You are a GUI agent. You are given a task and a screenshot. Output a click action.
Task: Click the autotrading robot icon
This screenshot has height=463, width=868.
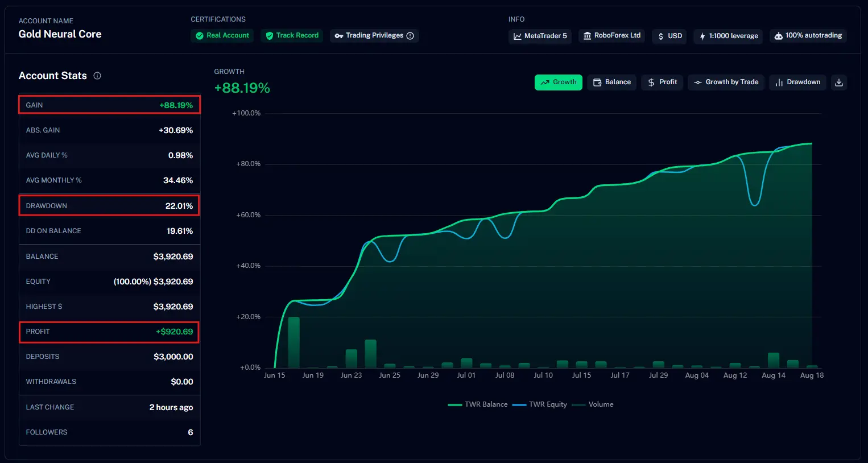point(778,36)
